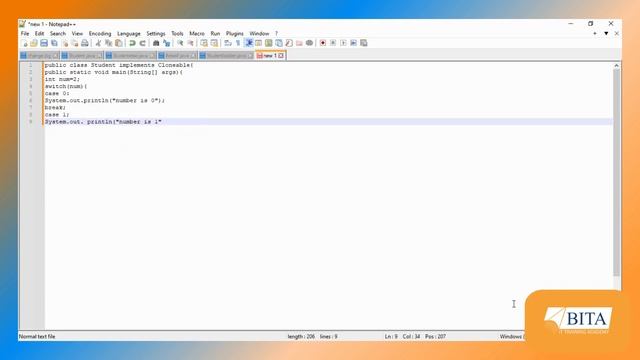Screen dimensions: 640x360
Task: Click the Save Recorded Macro icon
Action: pos(364,43)
